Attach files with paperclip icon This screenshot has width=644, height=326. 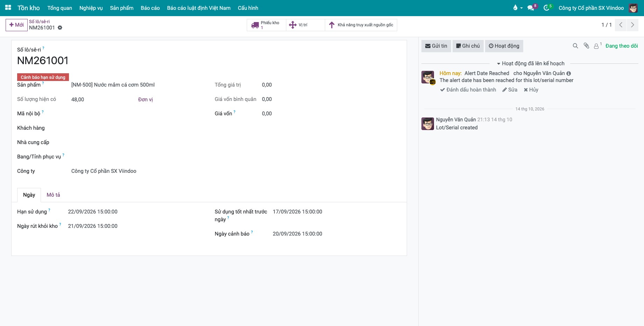(587, 46)
